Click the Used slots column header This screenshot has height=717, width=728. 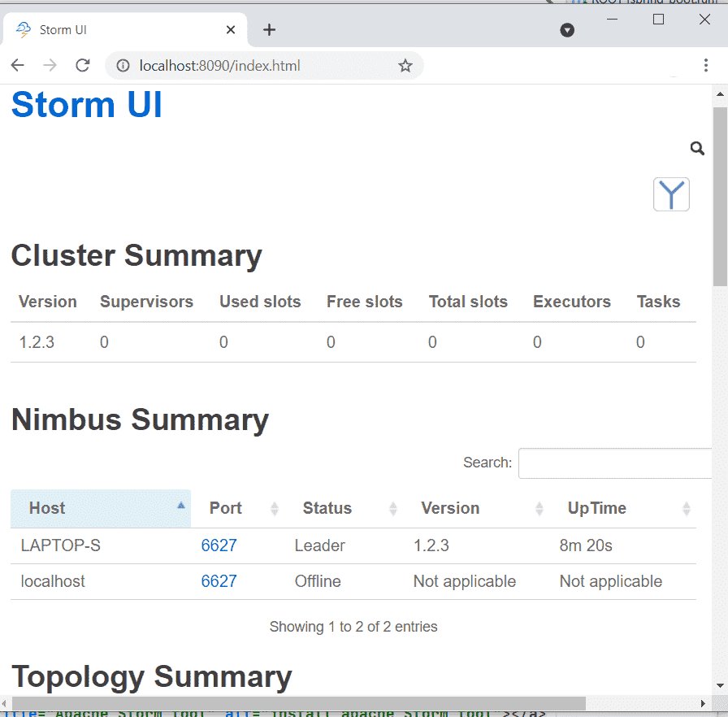(x=260, y=302)
